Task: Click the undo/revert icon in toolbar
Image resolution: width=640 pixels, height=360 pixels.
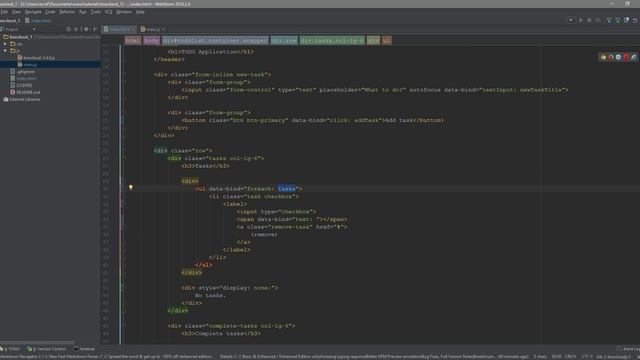Action: [x=635, y=20]
